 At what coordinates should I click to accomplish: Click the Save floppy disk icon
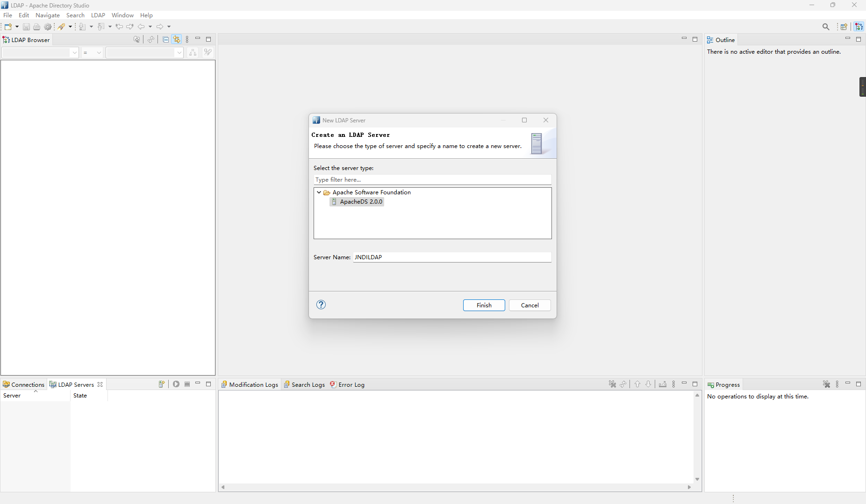tap(26, 27)
